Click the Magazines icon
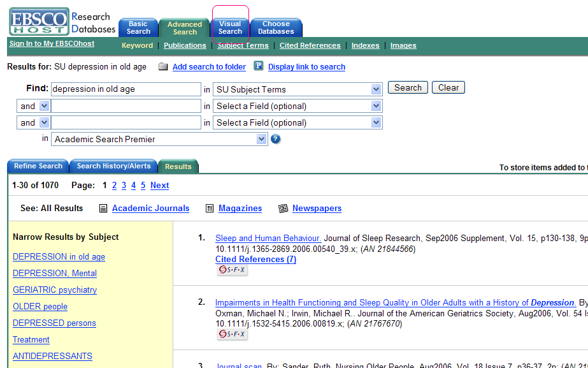The height and width of the screenshot is (368, 588). 210,209
